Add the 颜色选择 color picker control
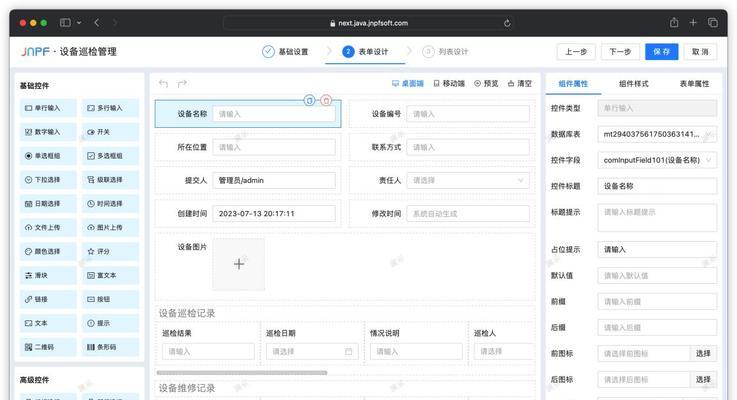 pos(48,251)
